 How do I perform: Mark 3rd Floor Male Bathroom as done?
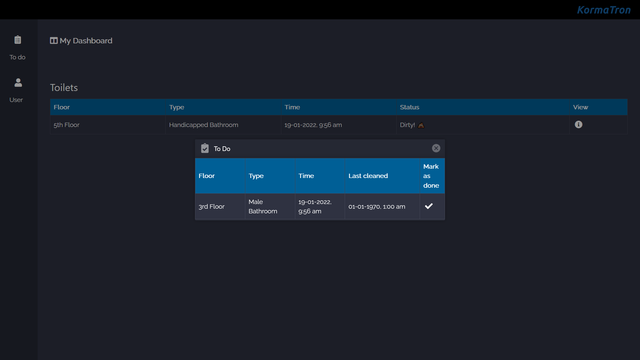pyautogui.click(x=429, y=206)
